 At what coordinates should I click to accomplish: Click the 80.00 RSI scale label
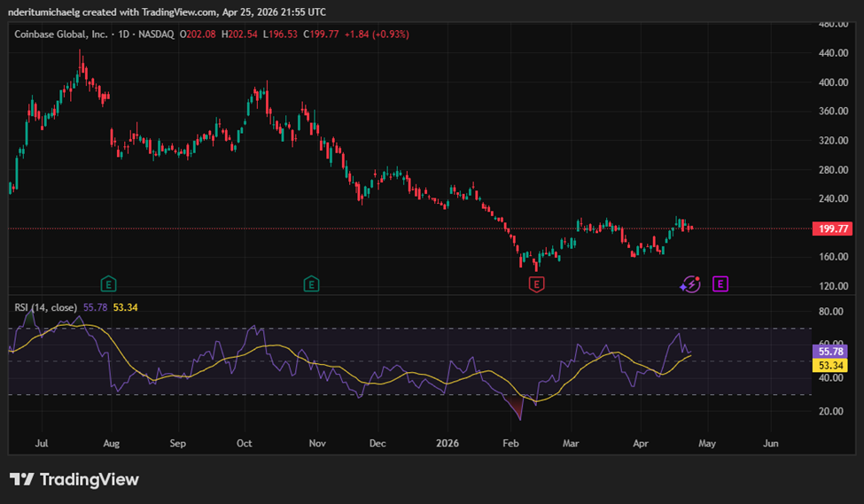click(829, 312)
